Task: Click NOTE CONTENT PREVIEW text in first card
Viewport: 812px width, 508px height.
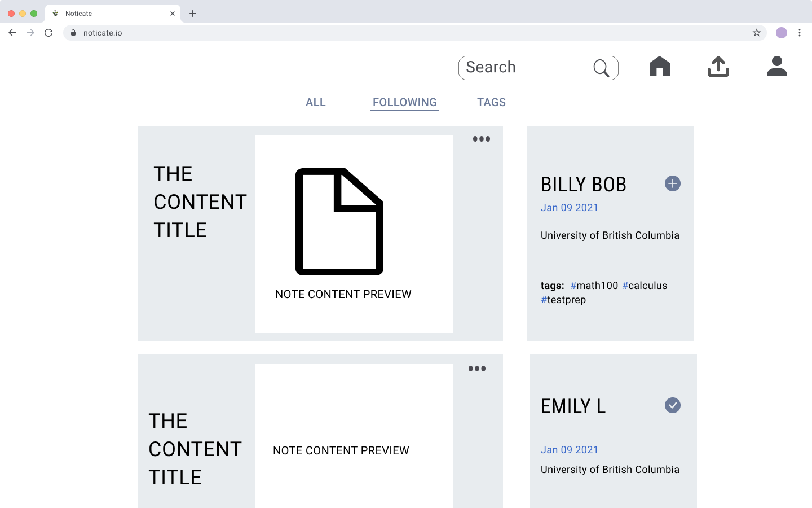Action: click(343, 294)
